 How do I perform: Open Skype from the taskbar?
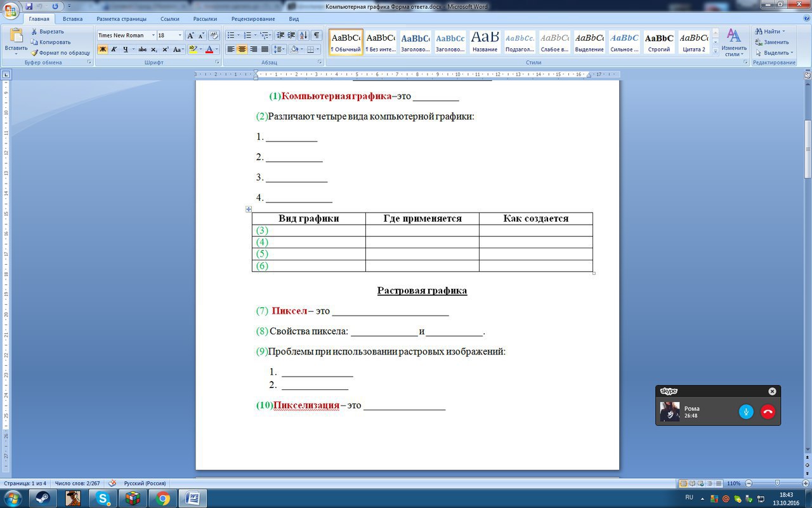coord(103,498)
